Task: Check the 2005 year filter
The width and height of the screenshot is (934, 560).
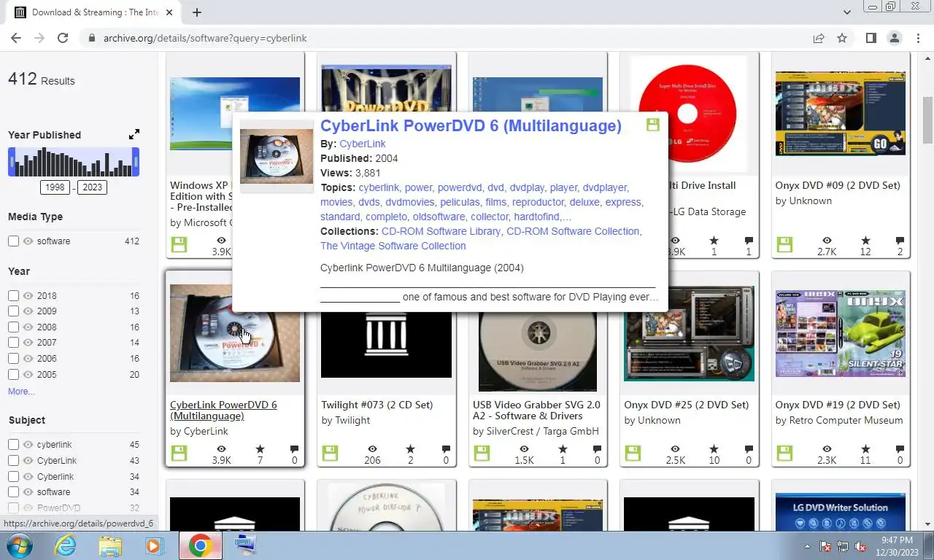Action: point(13,375)
